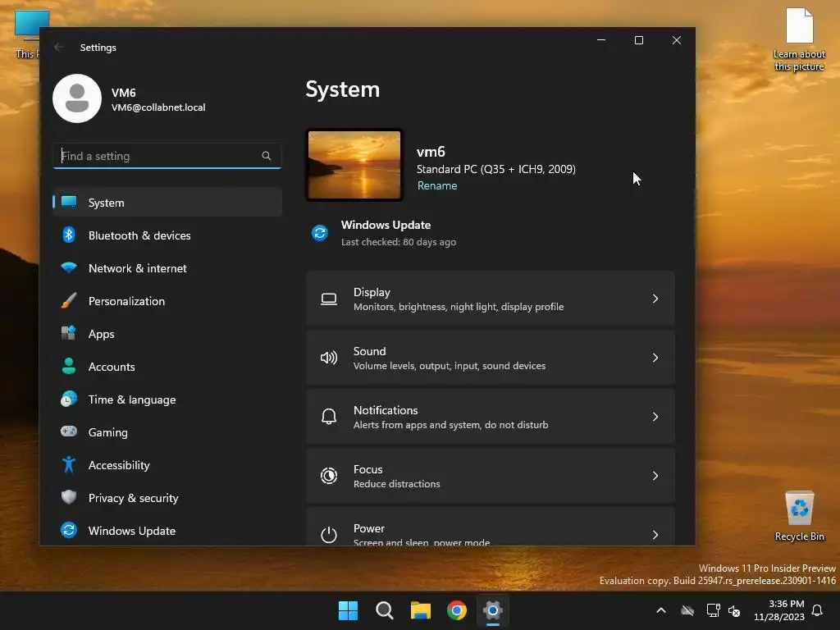Click the Bluetooth icon in sidebar

[x=69, y=235]
